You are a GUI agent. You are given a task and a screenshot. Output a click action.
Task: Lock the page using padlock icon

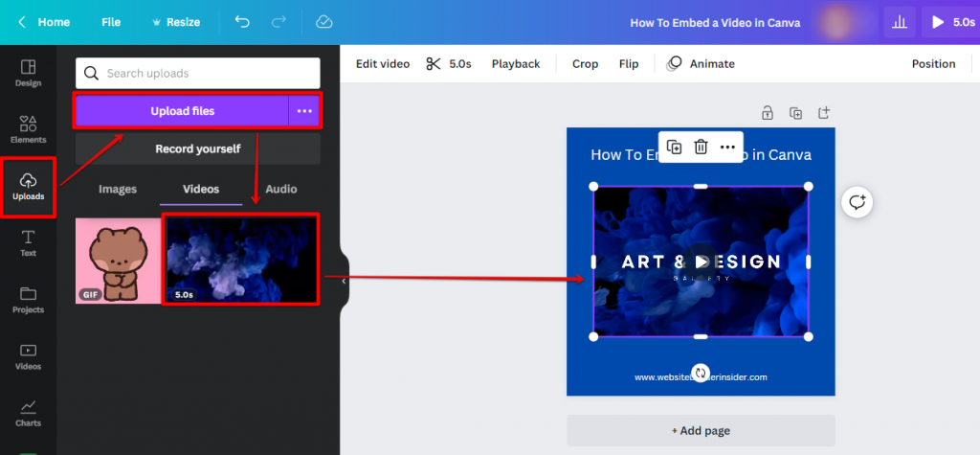point(767,113)
